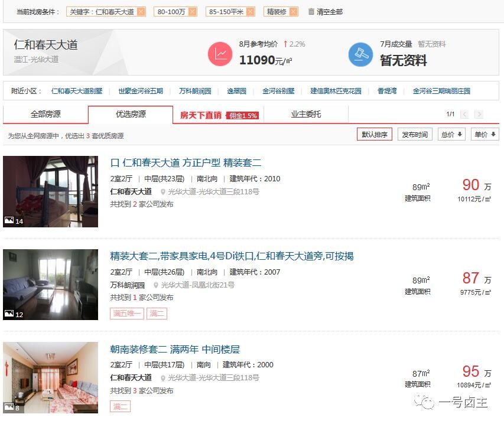This screenshot has width=504, height=424.
Task: Go to previous page arrow
Action: coord(464,115)
